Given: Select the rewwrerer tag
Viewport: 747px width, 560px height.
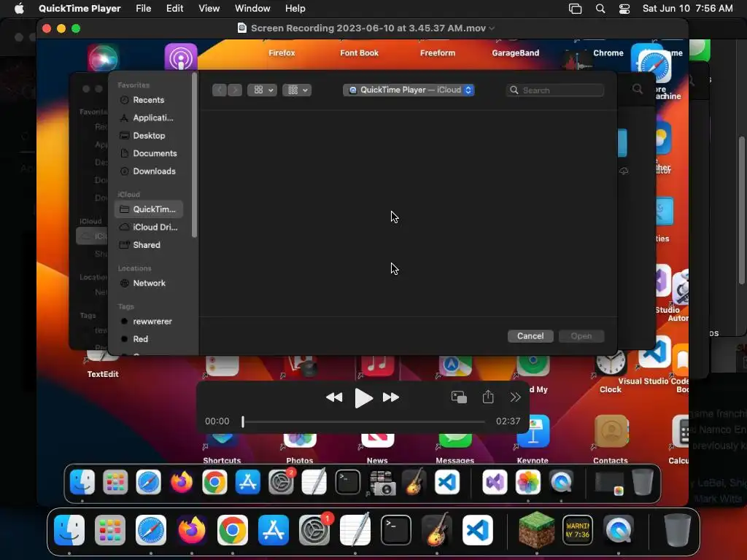Looking at the screenshot, I should pos(149,322).
